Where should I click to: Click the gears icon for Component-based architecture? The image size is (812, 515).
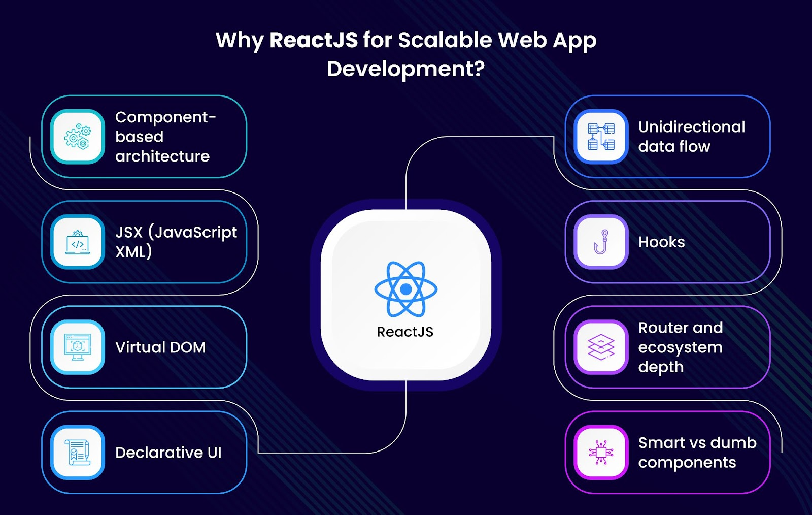click(78, 137)
